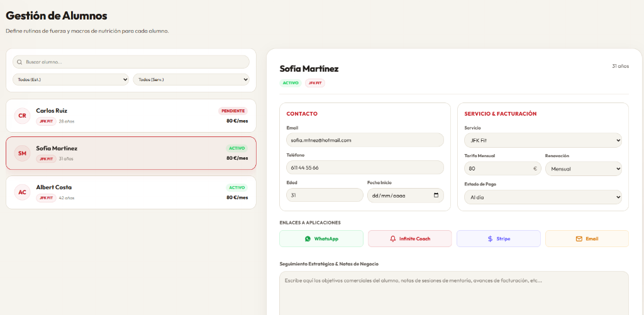The image size is (644, 315).
Task: Click the CONTACTO section title
Action: pos(302,114)
